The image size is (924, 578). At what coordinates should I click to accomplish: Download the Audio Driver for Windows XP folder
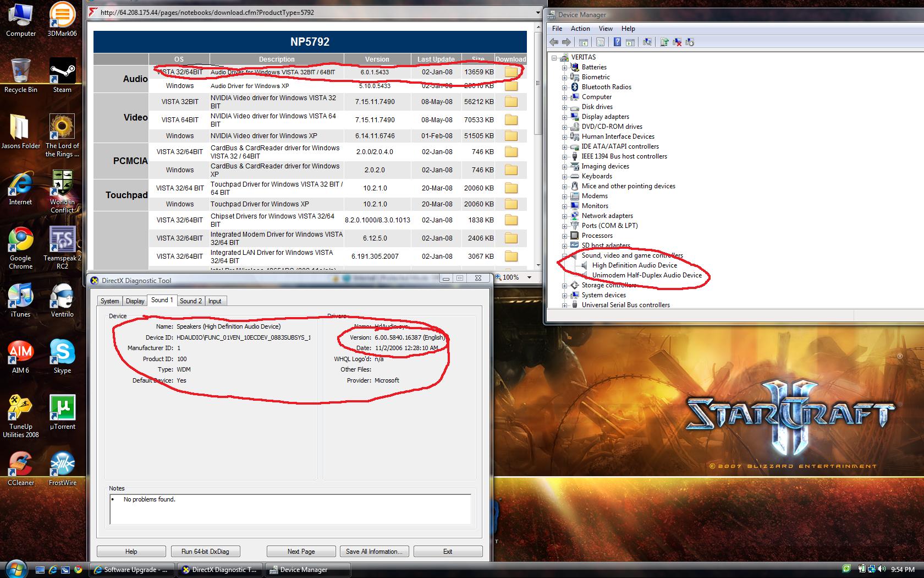point(511,86)
